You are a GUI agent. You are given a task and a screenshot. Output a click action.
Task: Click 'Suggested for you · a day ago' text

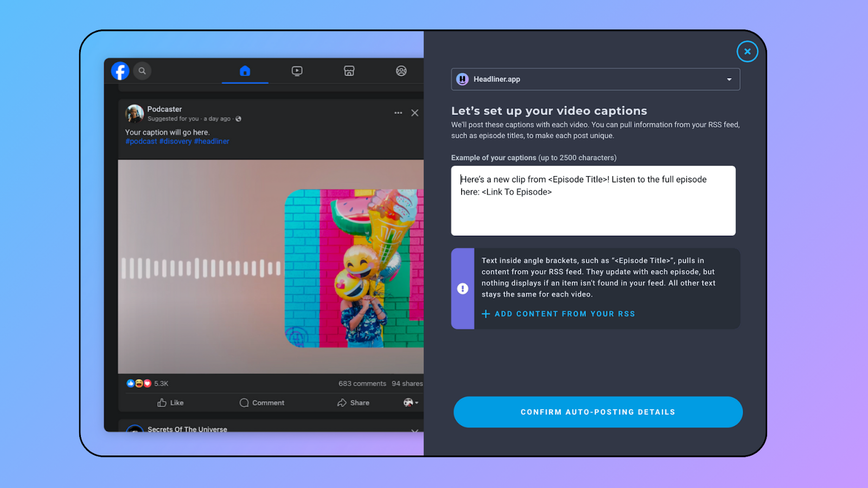point(189,119)
